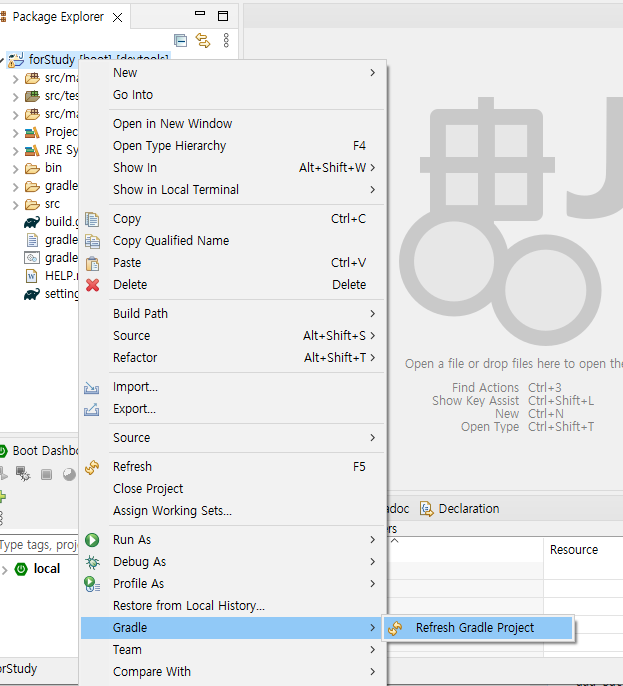623x686 pixels.
Task: Expand the bin folder
Action: [15, 169]
